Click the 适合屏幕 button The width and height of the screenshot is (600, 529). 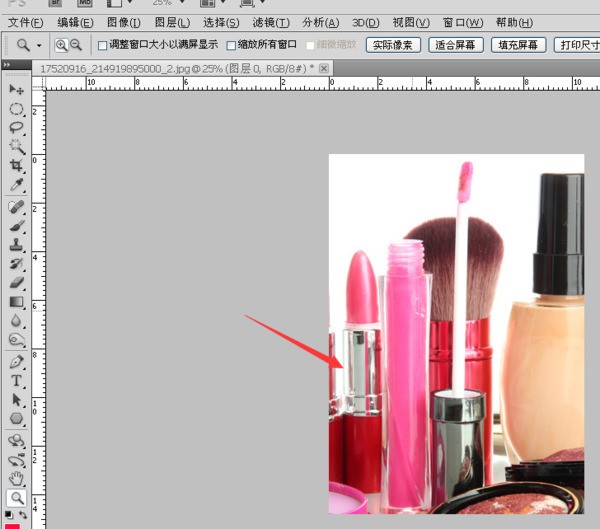456,45
